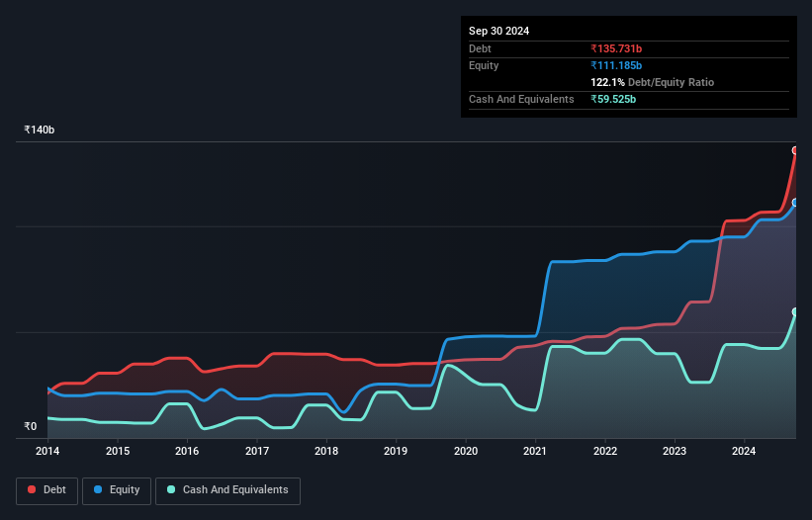812x520 pixels.
Task: Click the 2019 x-axis label
Action: (396, 451)
